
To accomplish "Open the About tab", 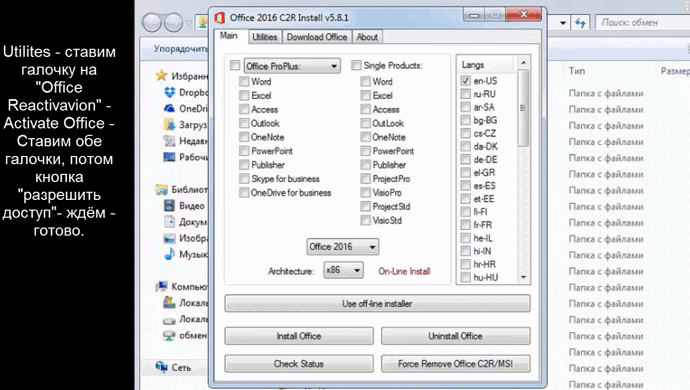I will coord(367,37).
